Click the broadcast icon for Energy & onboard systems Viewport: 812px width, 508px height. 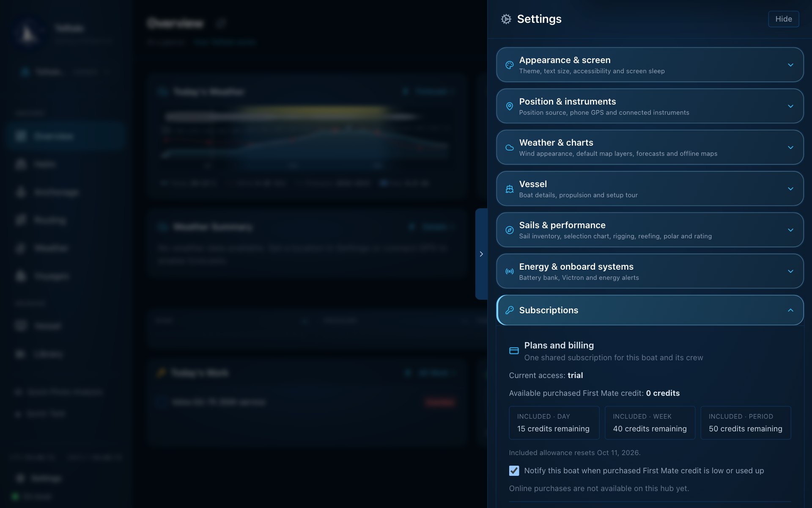(x=510, y=271)
